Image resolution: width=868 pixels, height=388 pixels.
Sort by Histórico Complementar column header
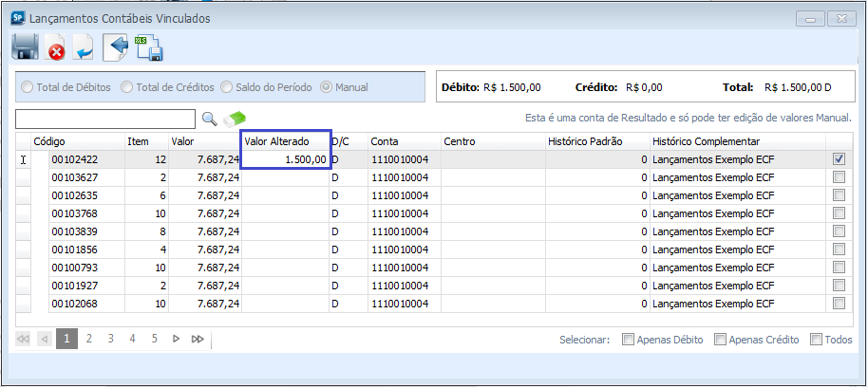pyautogui.click(x=738, y=141)
